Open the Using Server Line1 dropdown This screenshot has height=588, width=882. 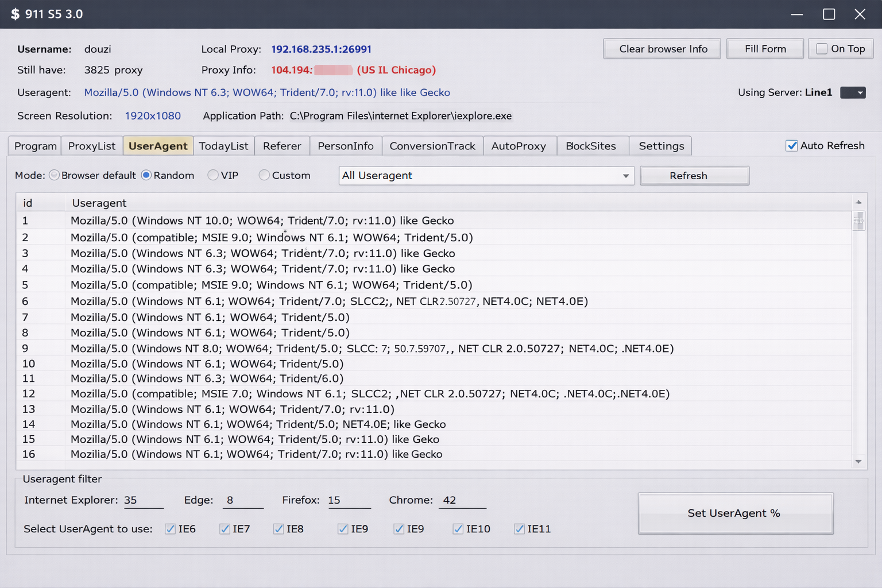(x=853, y=92)
